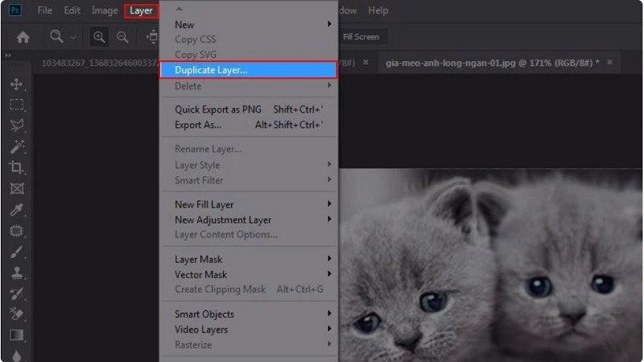Viewport: 644px width, 362px height.
Task: Open the Edit menu
Action: [72, 10]
